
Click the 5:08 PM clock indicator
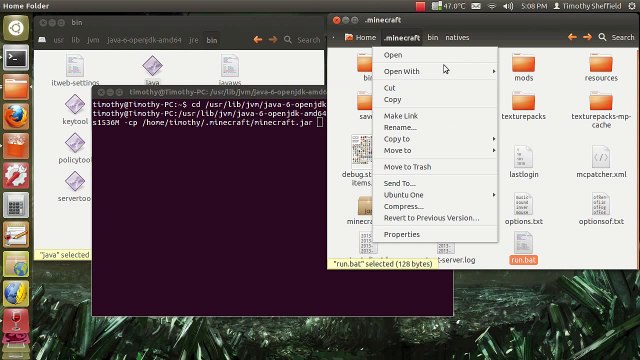click(x=534, y=6)
